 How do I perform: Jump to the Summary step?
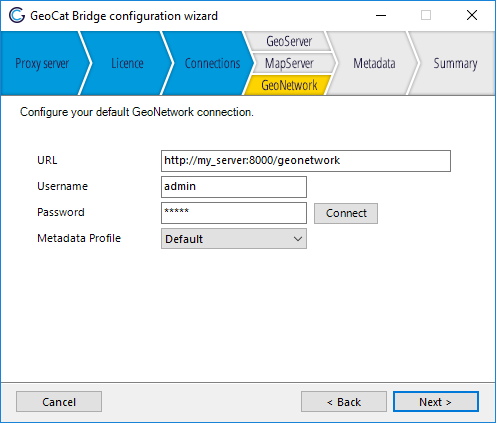(x=455, y=63)
